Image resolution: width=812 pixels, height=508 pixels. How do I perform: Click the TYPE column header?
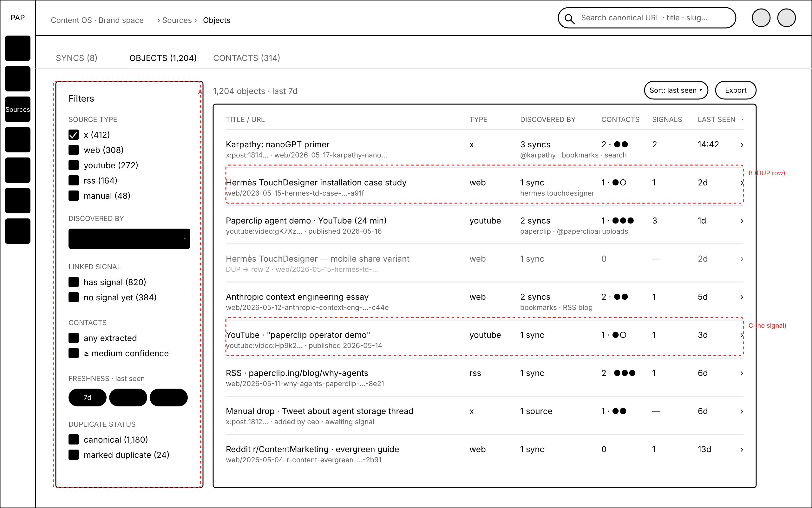point(478,120)
